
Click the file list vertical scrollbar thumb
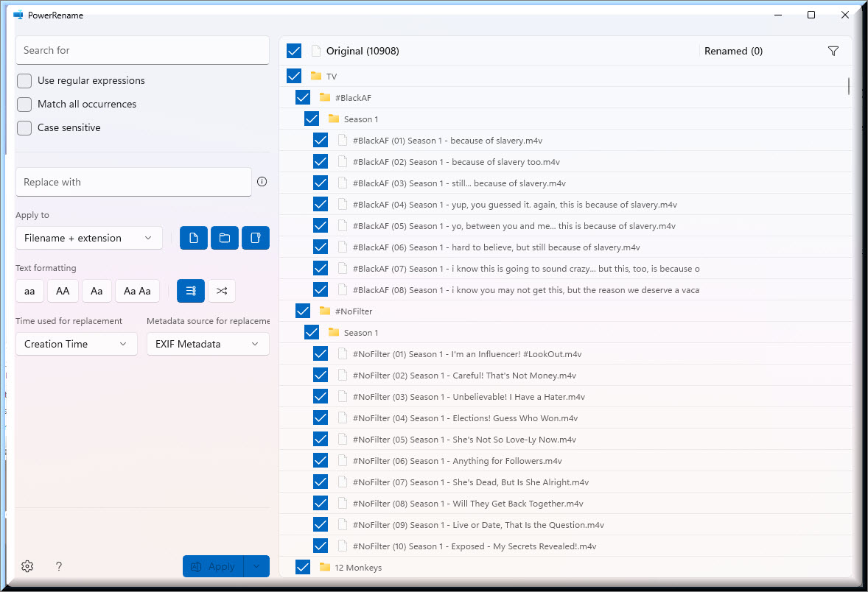849,85
